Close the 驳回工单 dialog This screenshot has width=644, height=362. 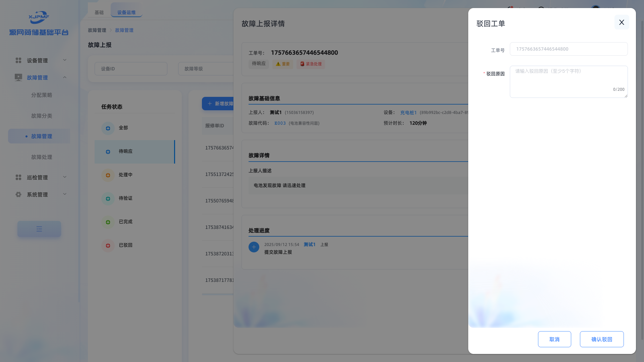click(x=622, y=22)
